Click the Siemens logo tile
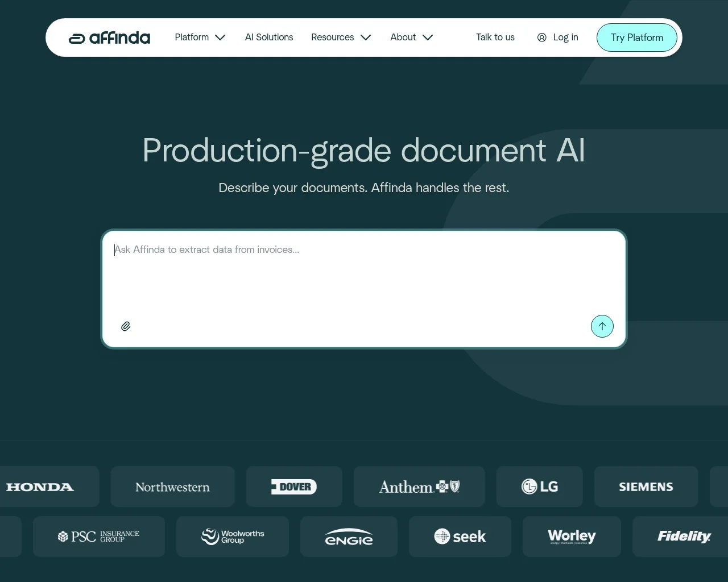 click(x=646, y=487)
